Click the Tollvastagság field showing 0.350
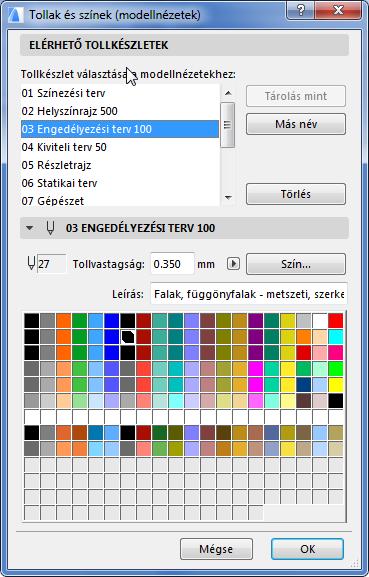The height and width of the screenshot is (577, 369). [x=172, y=264]
